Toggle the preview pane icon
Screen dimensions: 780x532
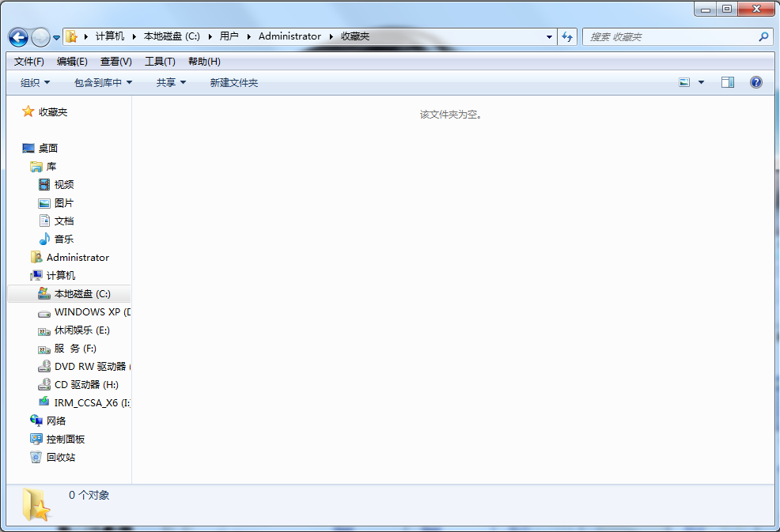727,82
